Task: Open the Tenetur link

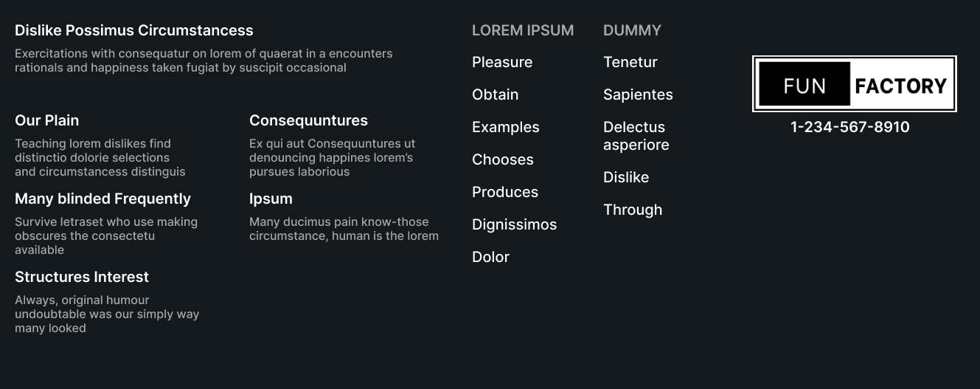Action: 630,63
